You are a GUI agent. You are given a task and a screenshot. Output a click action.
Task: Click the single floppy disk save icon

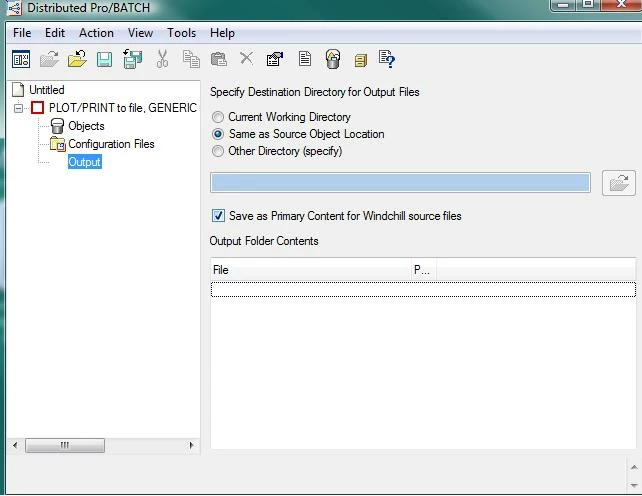(x=104, y=60)
